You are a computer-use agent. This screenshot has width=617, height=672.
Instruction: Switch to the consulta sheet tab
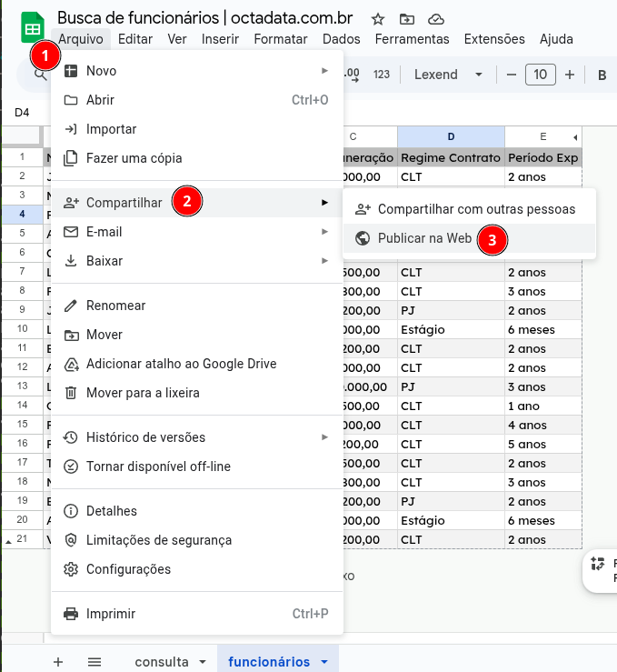tap(162, 662)
